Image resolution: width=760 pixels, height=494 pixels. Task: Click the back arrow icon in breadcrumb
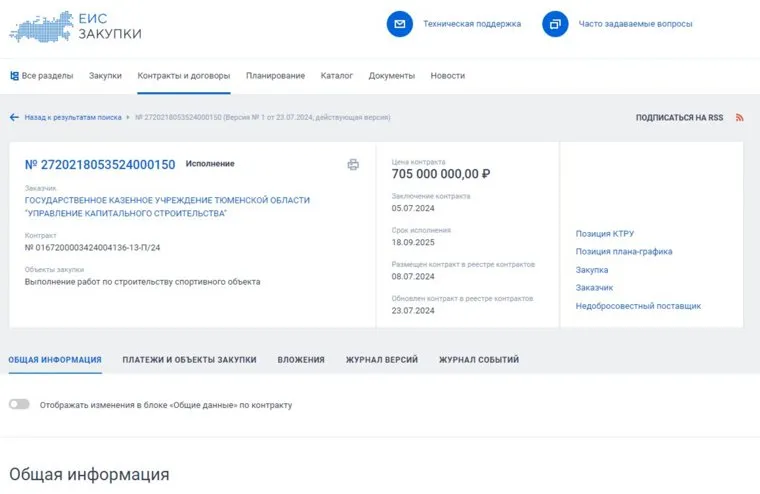pyautogui.click(x=14, y=117)
